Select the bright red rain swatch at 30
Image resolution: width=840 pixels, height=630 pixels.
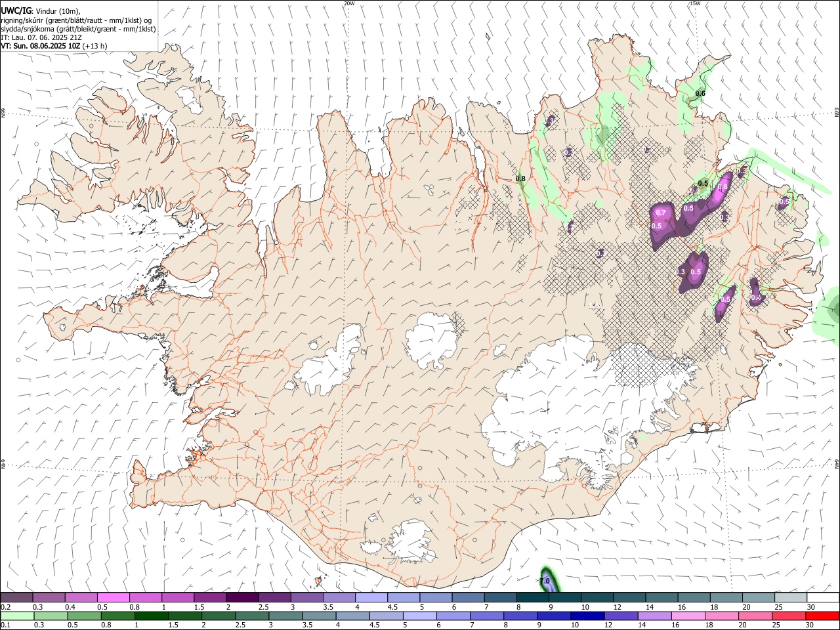click(823, 616)
